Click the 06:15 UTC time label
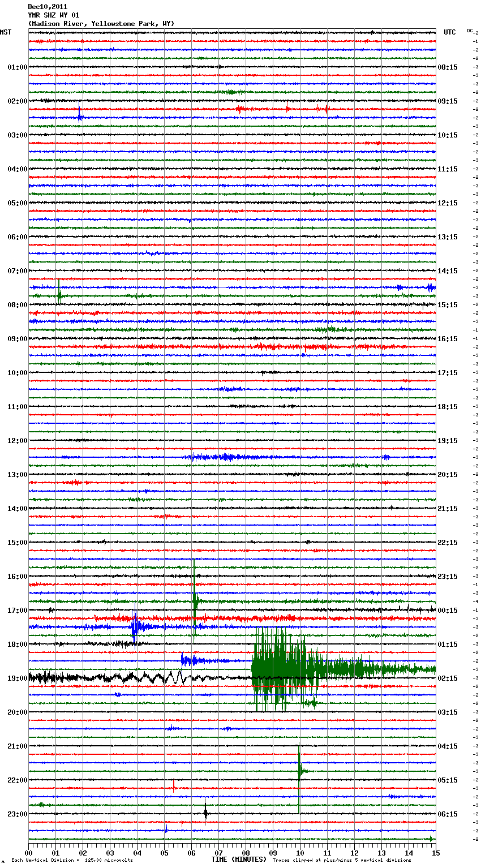 click(x=448, y=814)
